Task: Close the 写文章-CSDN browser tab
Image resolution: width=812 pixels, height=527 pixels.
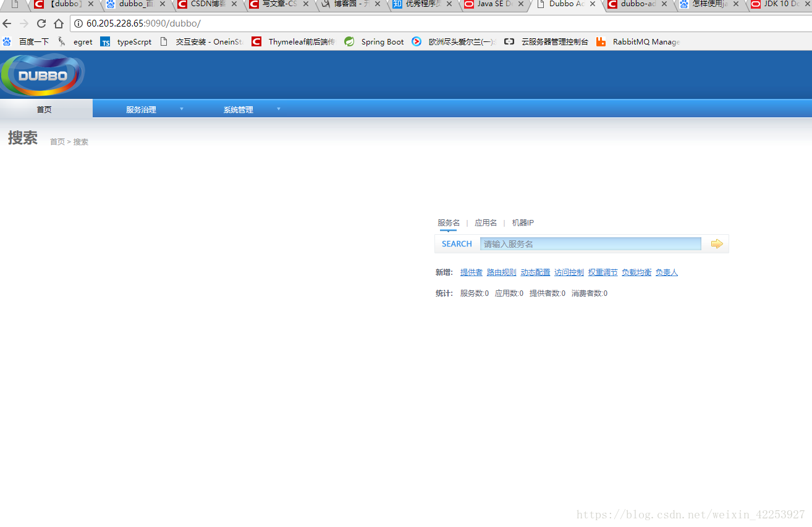Action: pyautogui.click(x=306, y=4)
